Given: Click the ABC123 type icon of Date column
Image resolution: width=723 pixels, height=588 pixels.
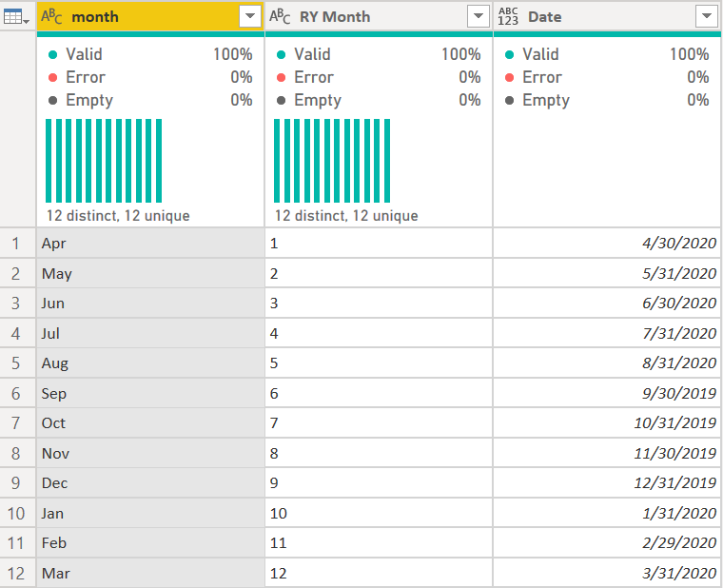Looking at the screenshot, I should pos(508,16).
